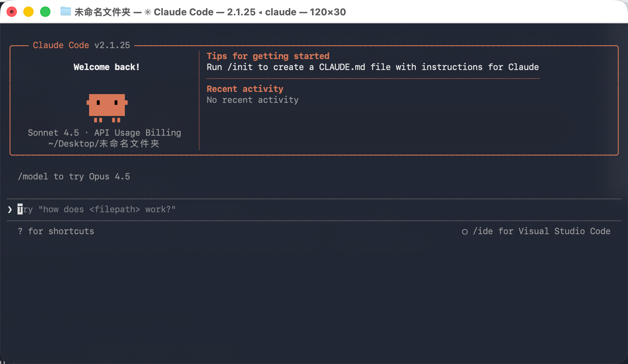Click the asterisk symbol in the window title

(x=148, y=12)
